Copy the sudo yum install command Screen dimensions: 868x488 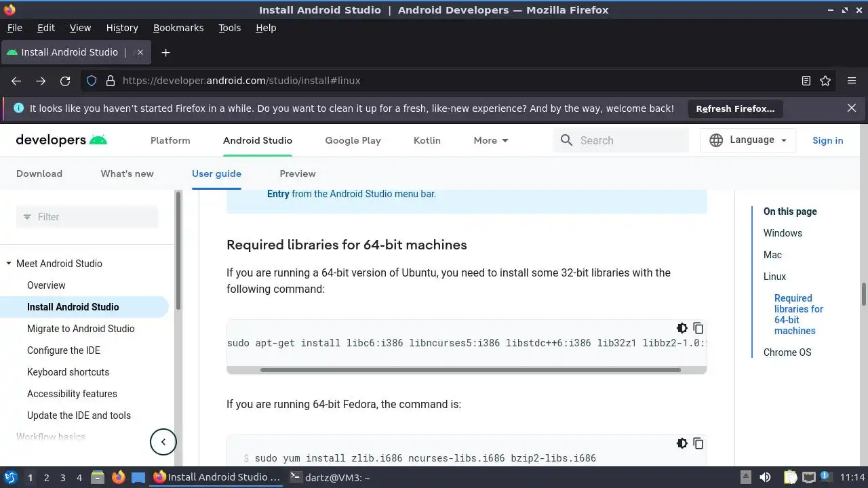tap(698, 443)
